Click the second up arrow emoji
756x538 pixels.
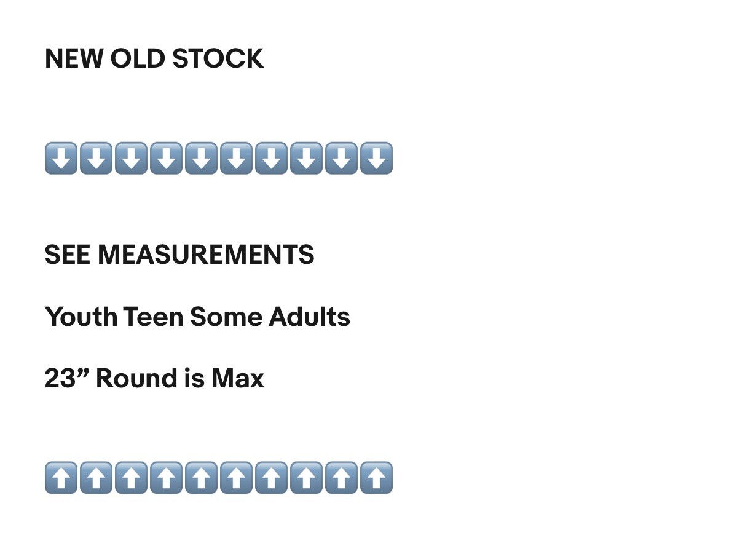point(96,478)
